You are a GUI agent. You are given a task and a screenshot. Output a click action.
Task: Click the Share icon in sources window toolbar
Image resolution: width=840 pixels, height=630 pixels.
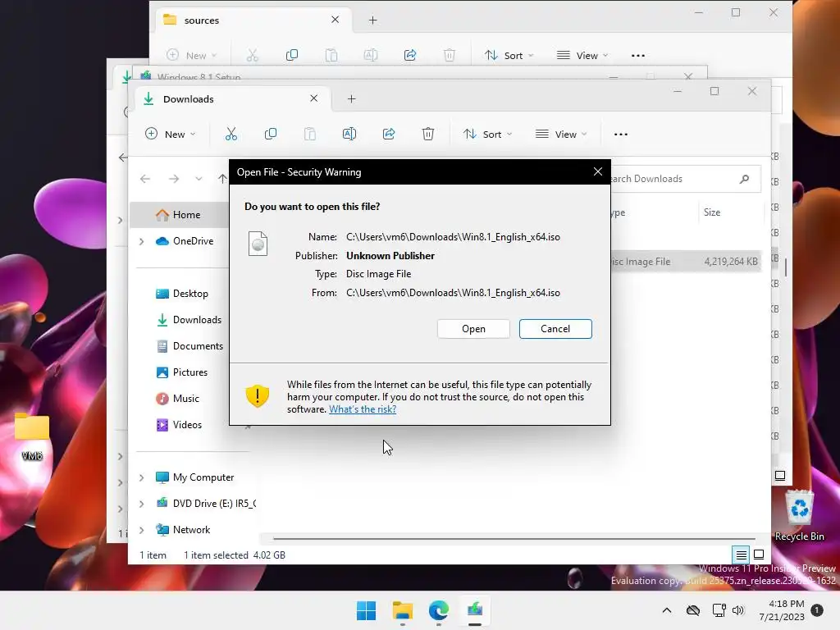(x=410, y=55)
